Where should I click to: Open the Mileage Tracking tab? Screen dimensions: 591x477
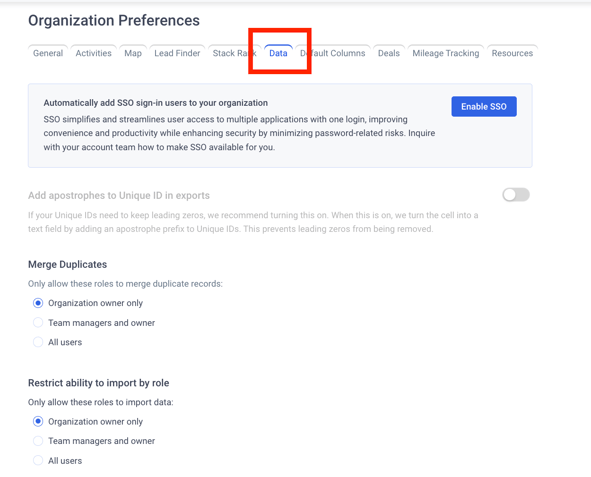[446, 53]
